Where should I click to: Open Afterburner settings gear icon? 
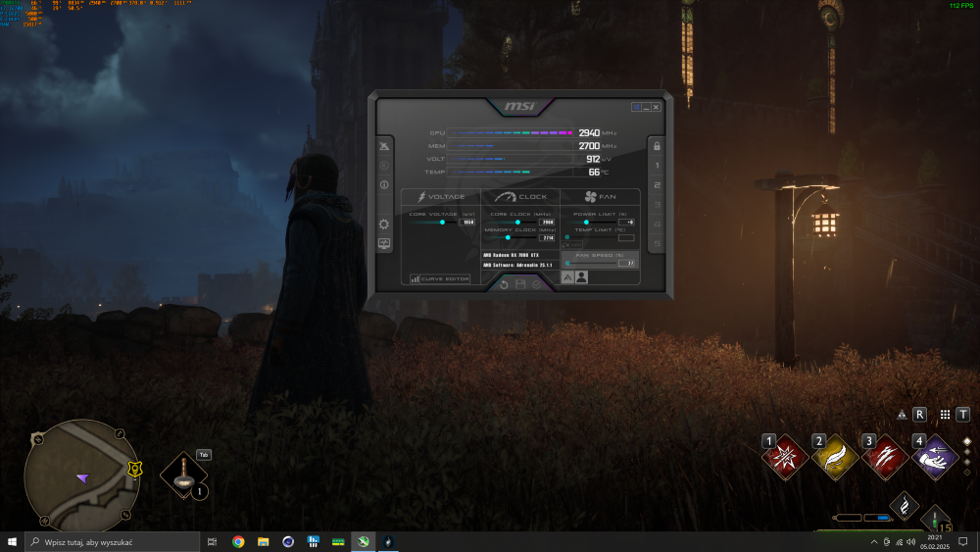(x=384, y=224)
